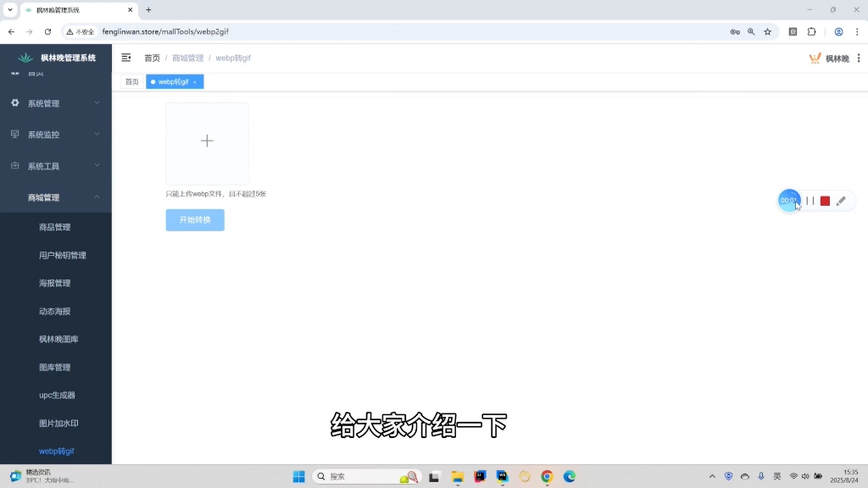Open upc生成器 in sidebar
The width and height of the screenshot is (868, 488).
[55, 395]
